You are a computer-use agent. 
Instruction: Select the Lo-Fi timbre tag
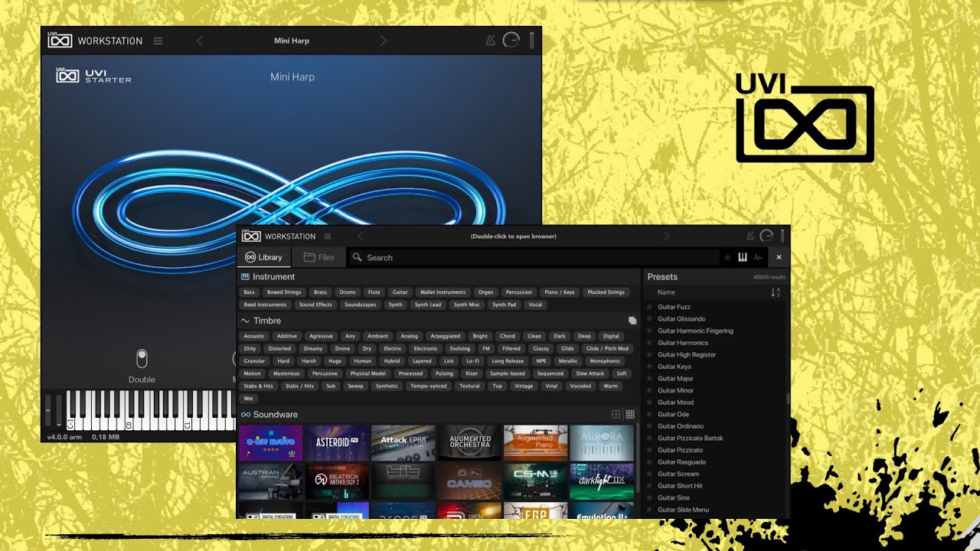[x=472, y=361]
